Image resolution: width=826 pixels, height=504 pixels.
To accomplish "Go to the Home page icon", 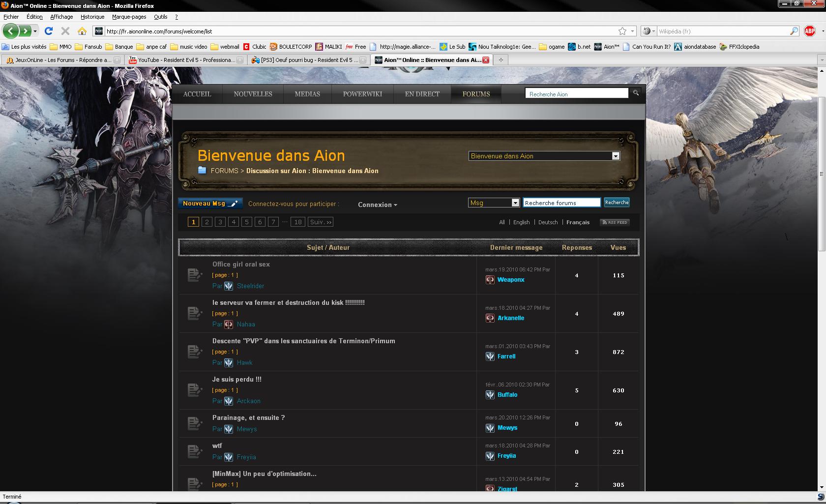I will click(82, 31).
